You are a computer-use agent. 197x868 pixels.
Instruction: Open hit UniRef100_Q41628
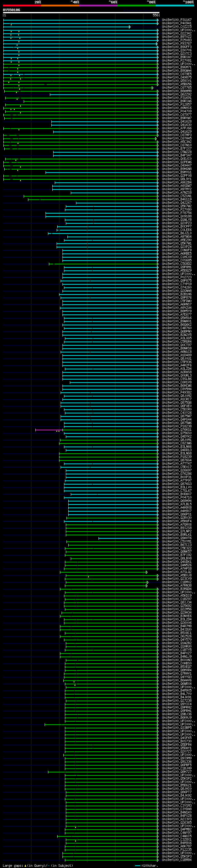[x=177, y=122]
